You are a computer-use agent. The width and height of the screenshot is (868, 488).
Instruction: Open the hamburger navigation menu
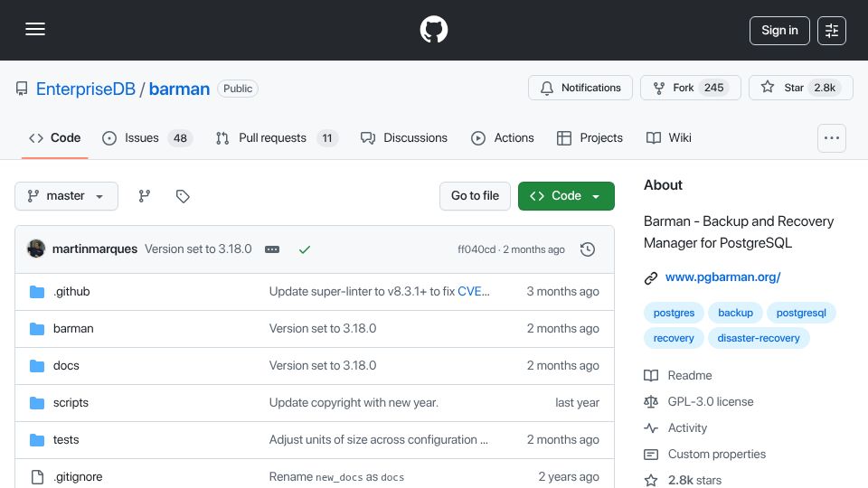pos(35,29)
